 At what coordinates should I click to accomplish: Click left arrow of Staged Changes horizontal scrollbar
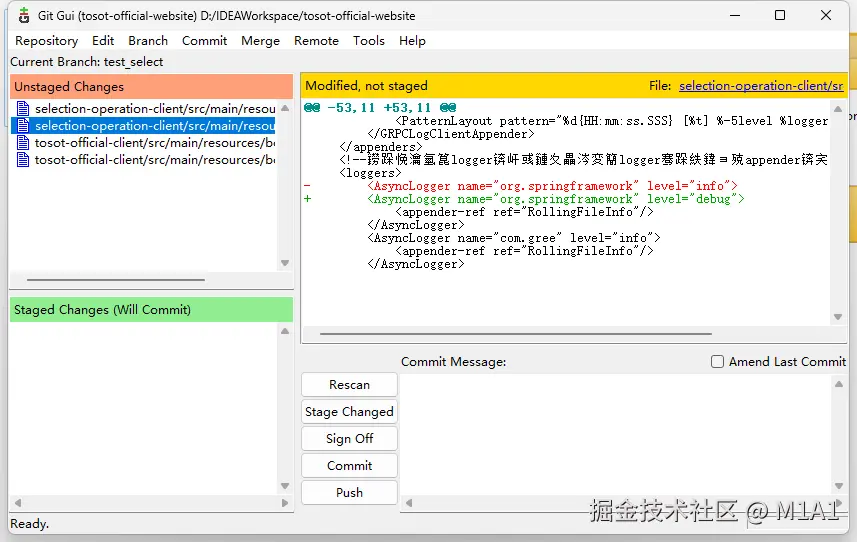(x=18, y=503)
